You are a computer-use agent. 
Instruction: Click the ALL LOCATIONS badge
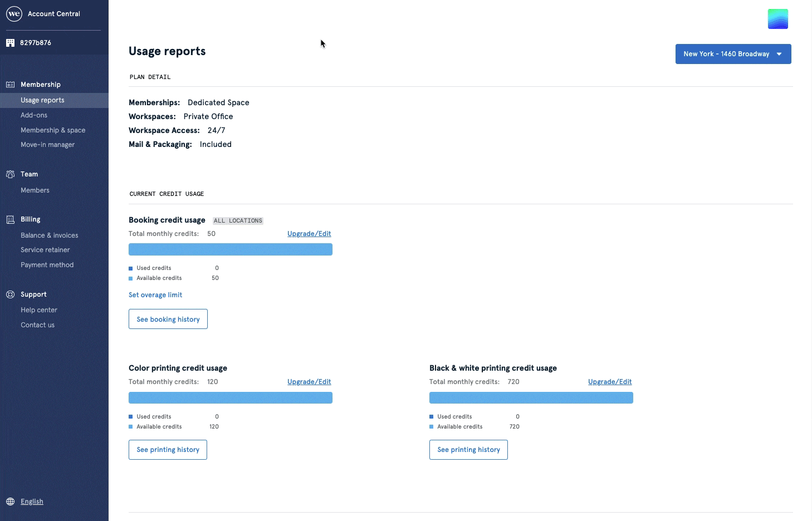(238, 220)
